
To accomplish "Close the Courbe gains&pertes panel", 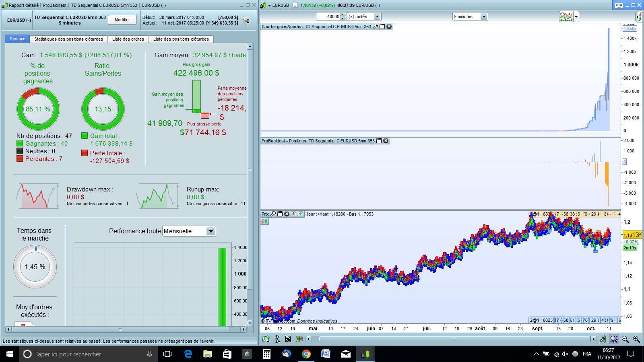I will coord(389,27).
